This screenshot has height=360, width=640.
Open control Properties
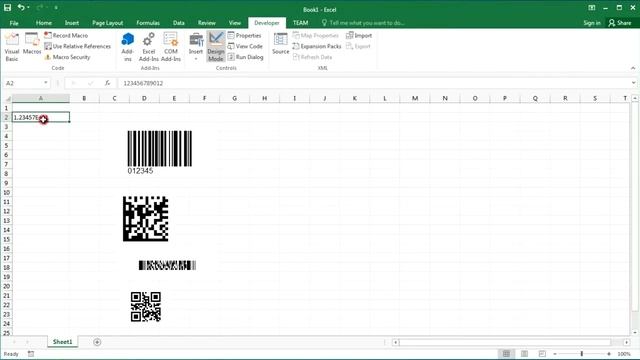coord(244,36)
